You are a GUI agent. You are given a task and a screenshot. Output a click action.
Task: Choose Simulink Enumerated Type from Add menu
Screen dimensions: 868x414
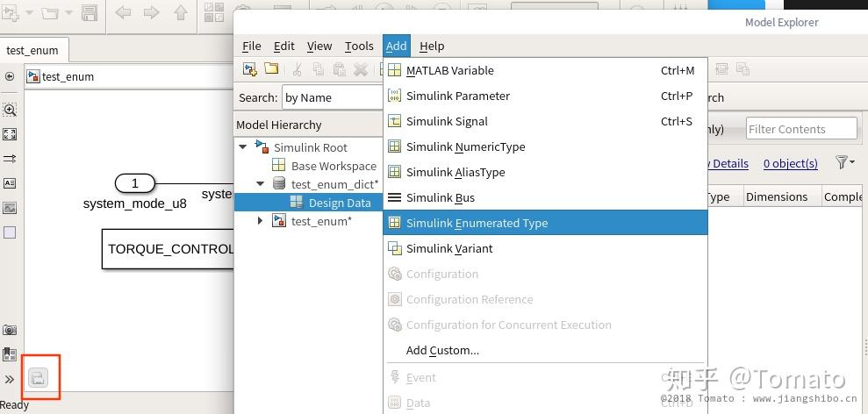click(545, 223)
